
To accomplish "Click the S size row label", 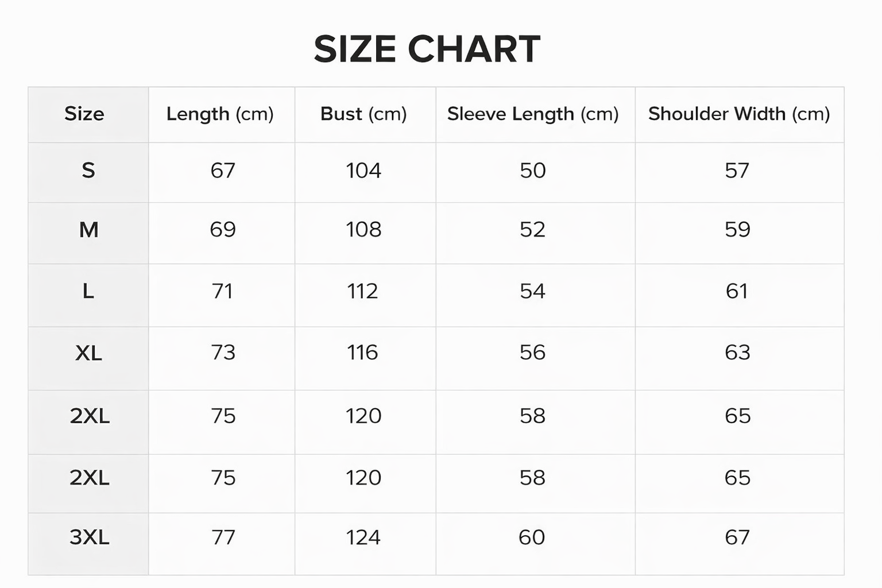I will (88, 171).
